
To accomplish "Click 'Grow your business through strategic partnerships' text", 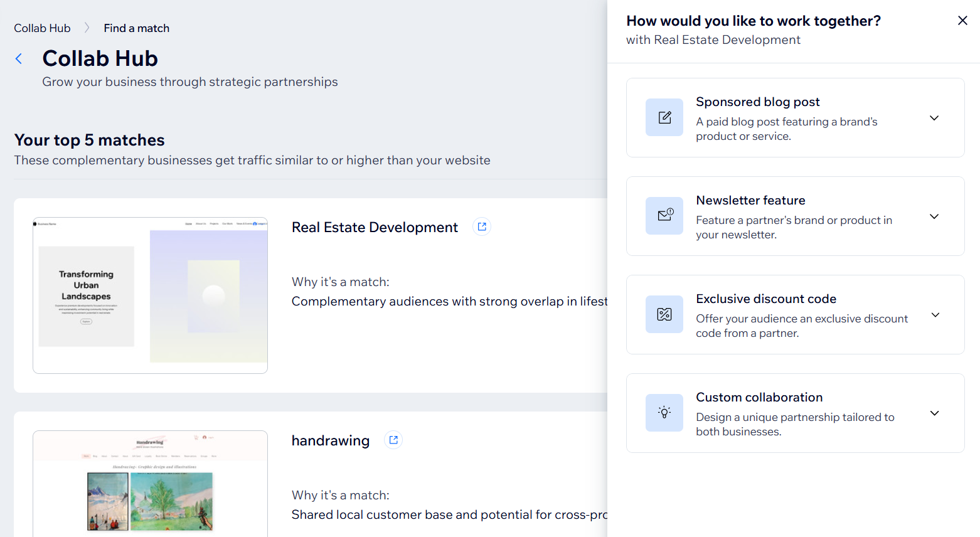I will pos(190,82).
